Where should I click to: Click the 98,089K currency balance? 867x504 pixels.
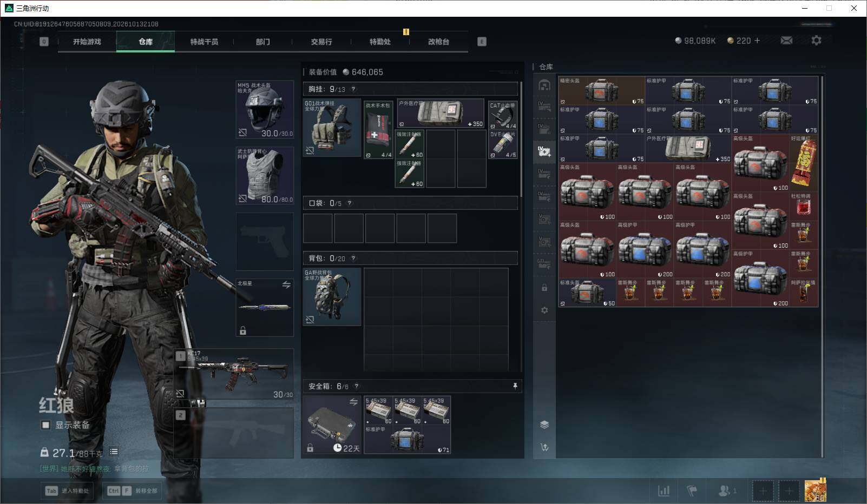(695, 41)
